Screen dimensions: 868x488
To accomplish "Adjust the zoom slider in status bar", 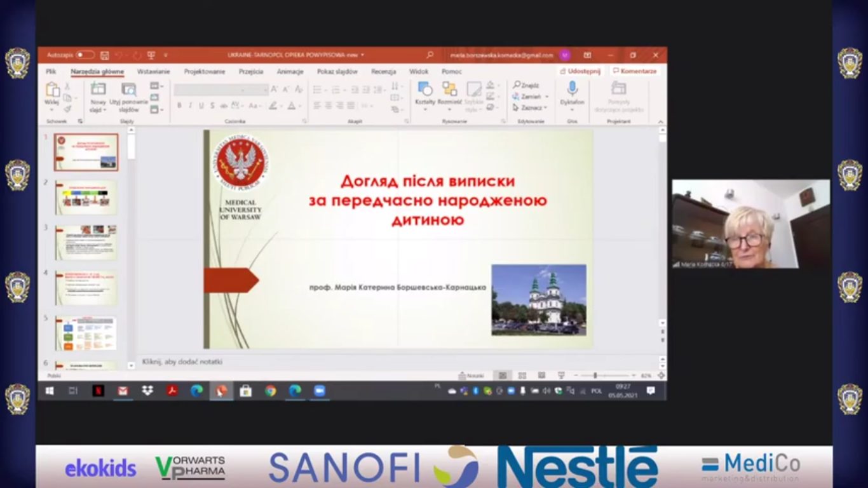I will pyautogui.click(x=595, y=376).
